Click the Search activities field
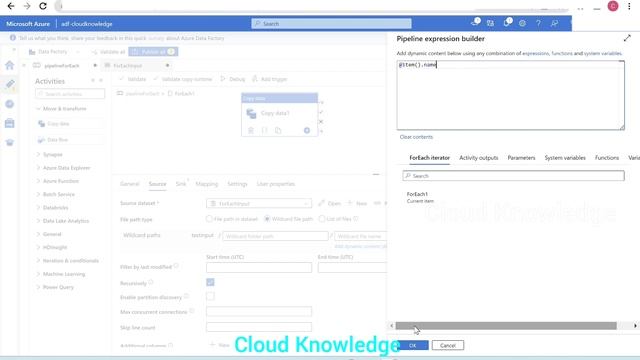 [x=70, y=94]
